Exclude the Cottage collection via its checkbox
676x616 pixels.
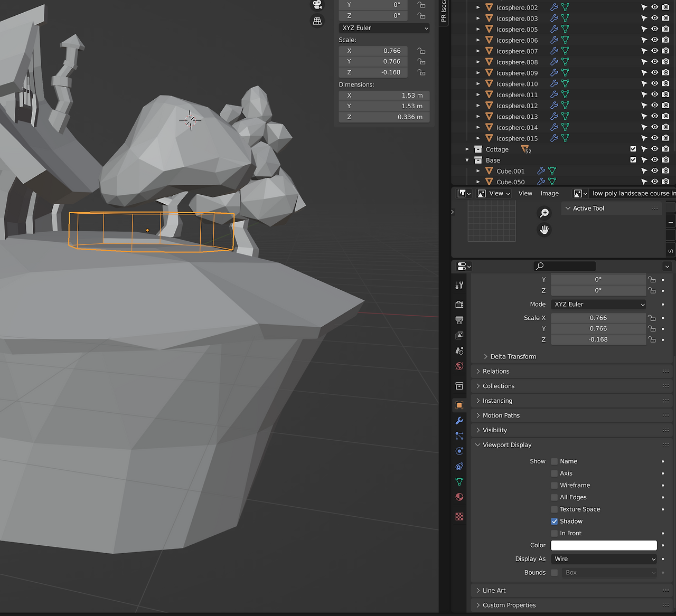click(633, 149)
